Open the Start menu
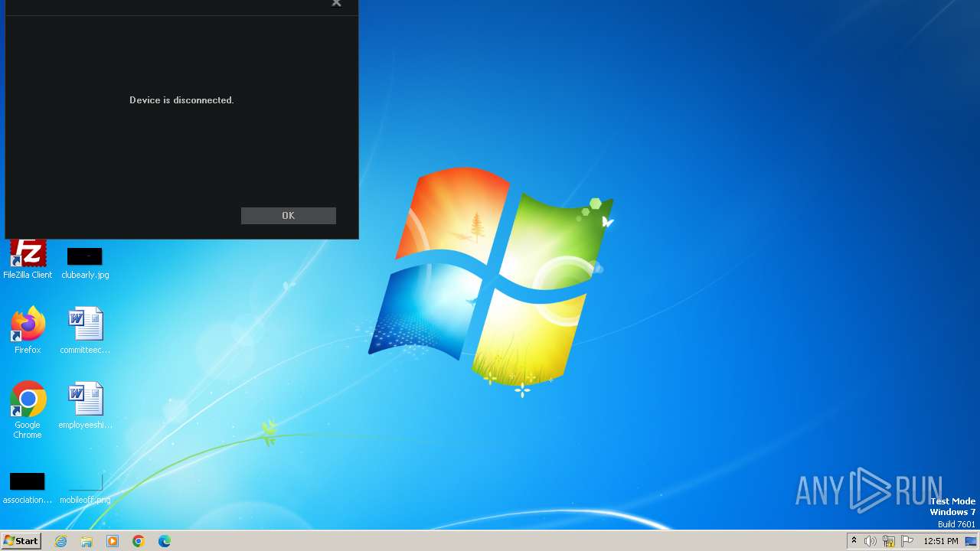 tap(21, 541)
